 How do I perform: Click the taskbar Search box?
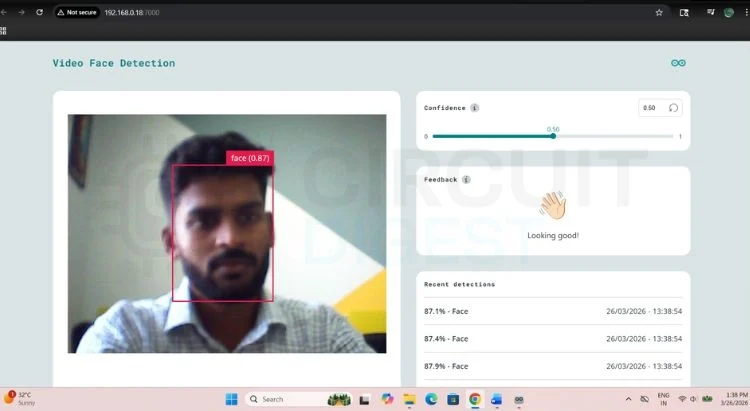click(x=298, y=399)
